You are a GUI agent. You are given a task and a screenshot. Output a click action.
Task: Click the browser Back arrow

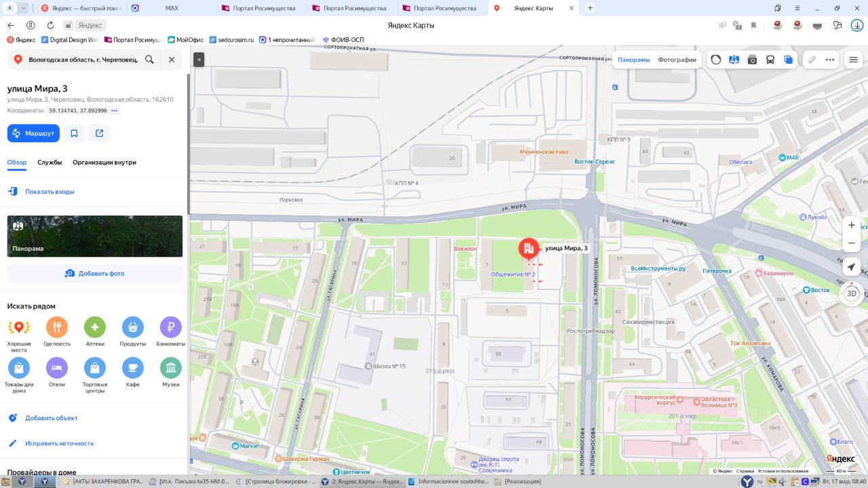pyautogui.click(x=11, y=25)
